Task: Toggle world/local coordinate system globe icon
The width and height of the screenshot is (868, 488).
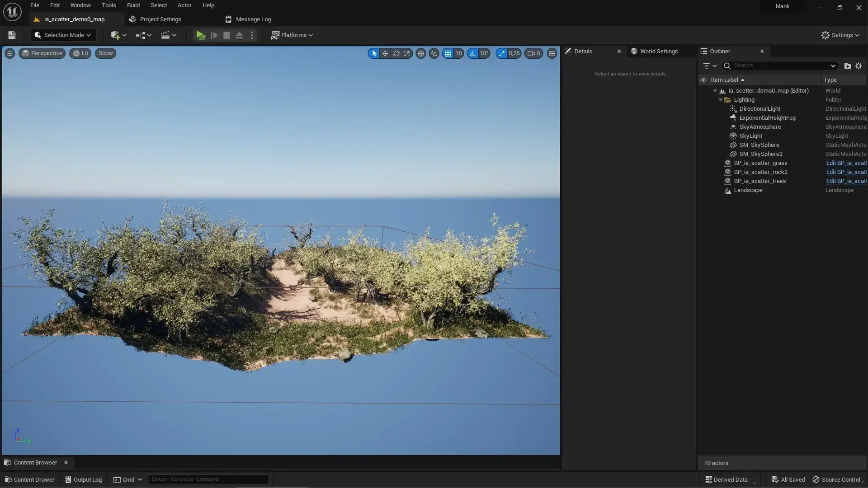Action: [x=421, y=53]
